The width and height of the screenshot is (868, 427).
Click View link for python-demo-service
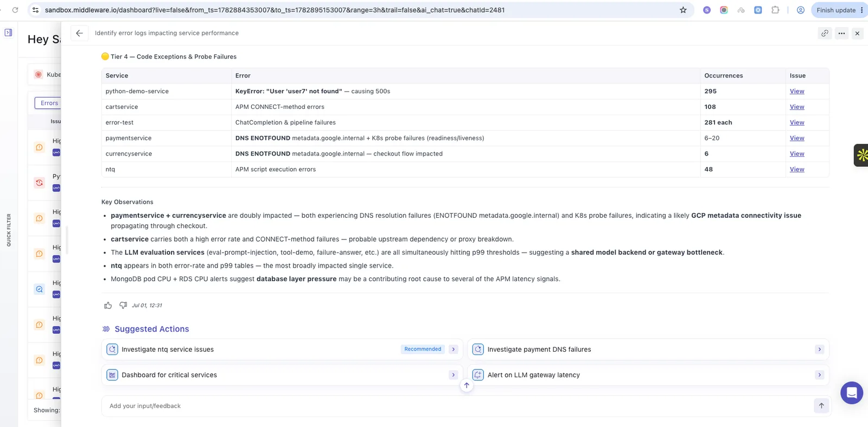pyautogui.click(x=797, y=92)
